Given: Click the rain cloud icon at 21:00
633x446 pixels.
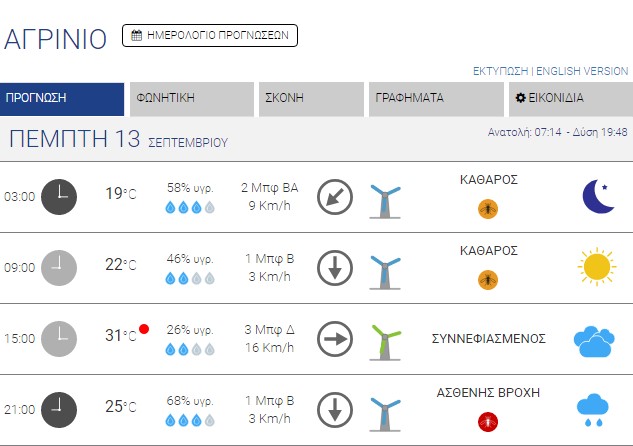Looking at the screenshot, I should point(592,407).
